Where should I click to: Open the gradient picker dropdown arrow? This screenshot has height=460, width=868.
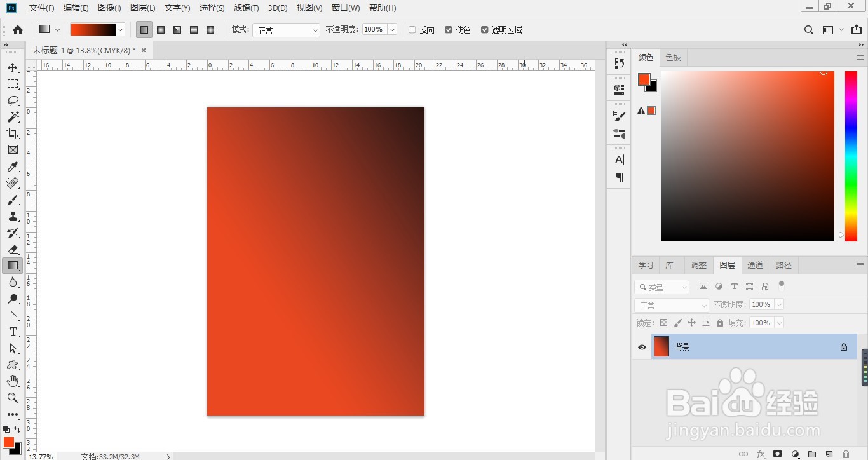120,30
